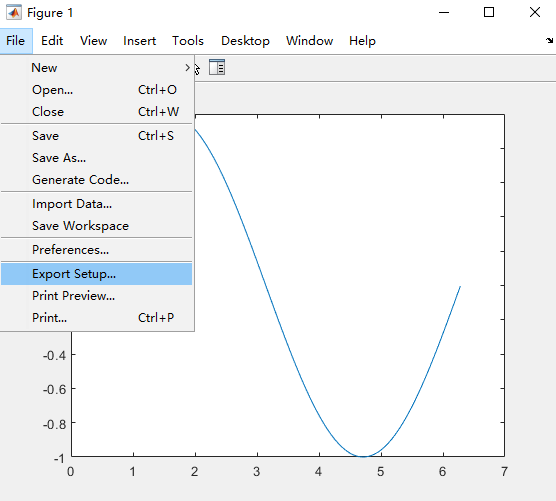The height and width of the screenshot is (501, 556).
Task: Click the dock figure arrow icon
Action: [549, 41]
